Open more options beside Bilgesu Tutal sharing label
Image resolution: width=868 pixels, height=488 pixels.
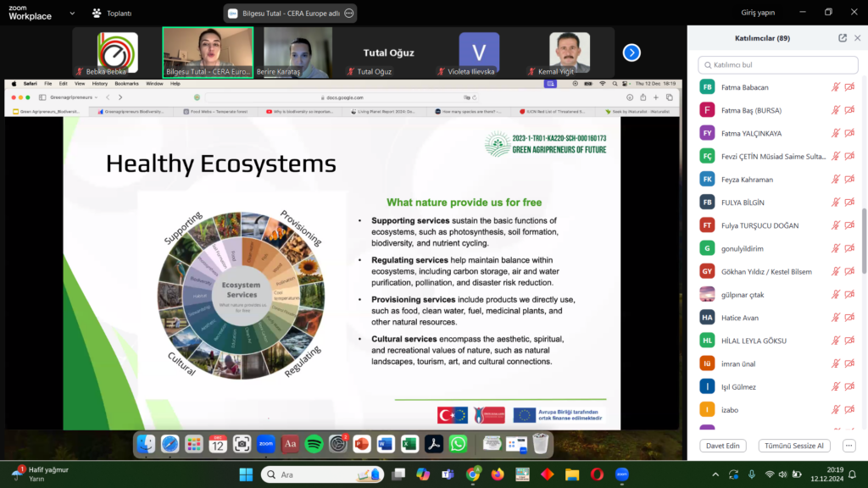coord(348,13)
